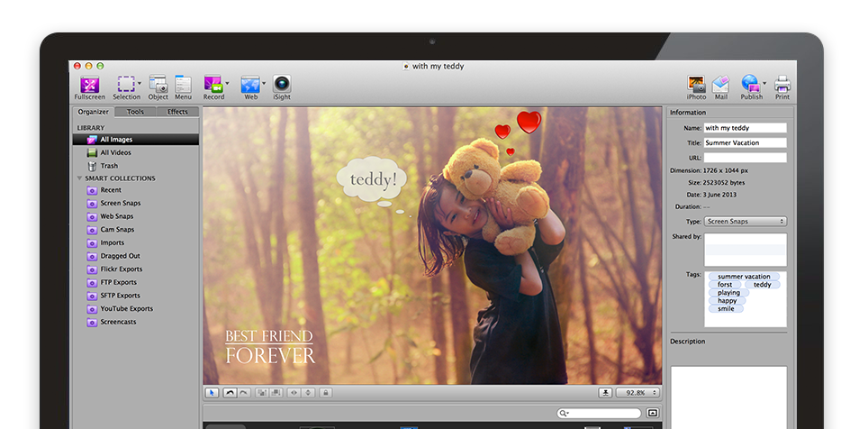Click the Print icon in toolbar
Screen dimensions: 868x429
(x=782, y=85)
